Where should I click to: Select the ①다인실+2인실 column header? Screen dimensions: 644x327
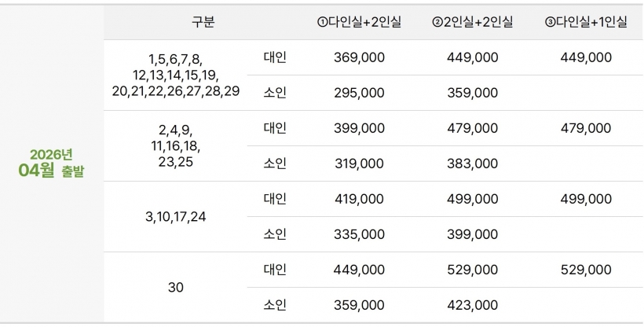click(x=359, y=22)
